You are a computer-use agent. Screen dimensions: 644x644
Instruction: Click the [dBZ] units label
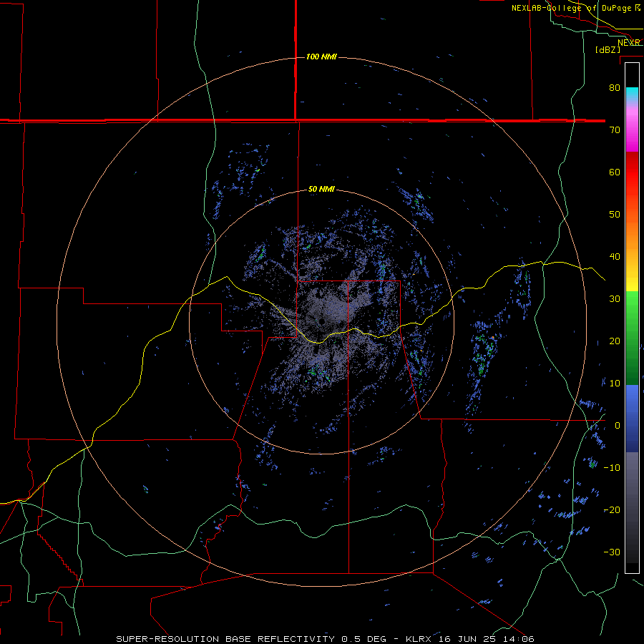608,49
